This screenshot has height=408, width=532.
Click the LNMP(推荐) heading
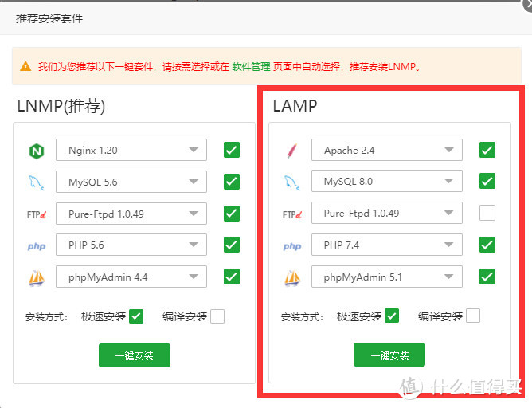[x=61, y=106]
